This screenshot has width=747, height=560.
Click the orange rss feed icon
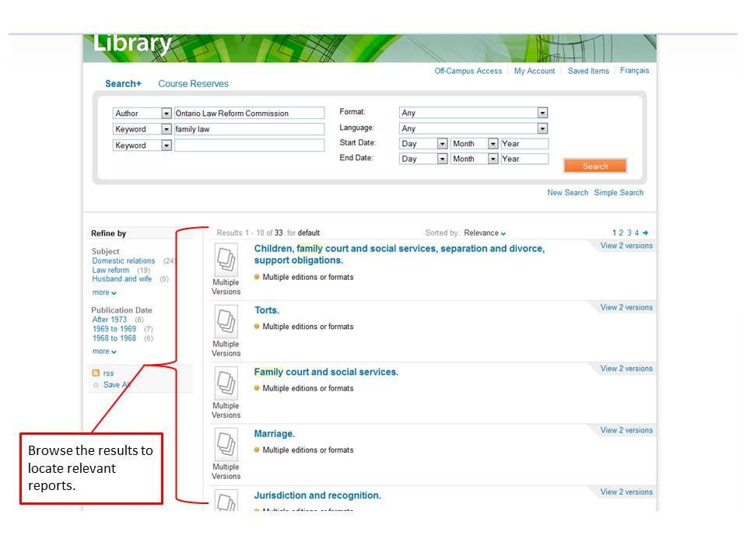click(96, 373)
